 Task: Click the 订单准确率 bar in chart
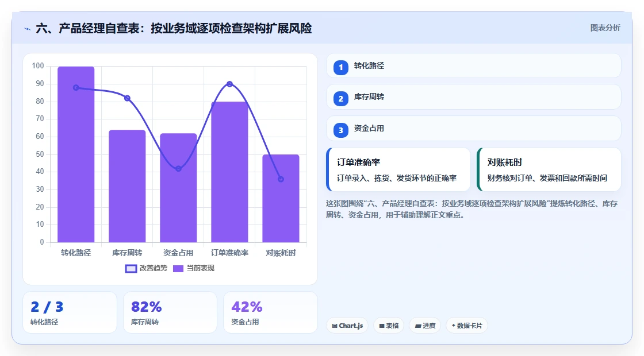[x=229, y=172]
